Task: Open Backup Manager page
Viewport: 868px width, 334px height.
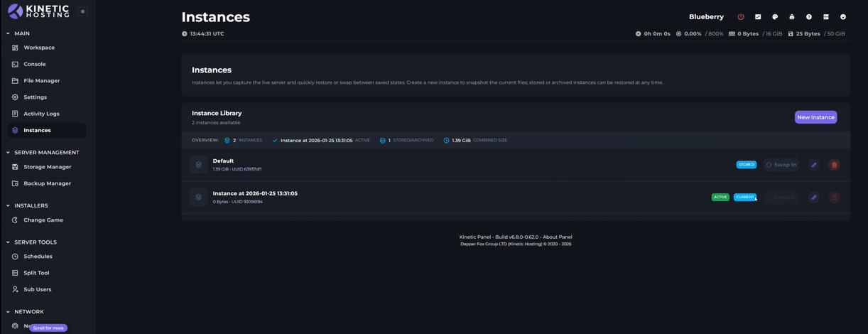Action: point(47,183)
